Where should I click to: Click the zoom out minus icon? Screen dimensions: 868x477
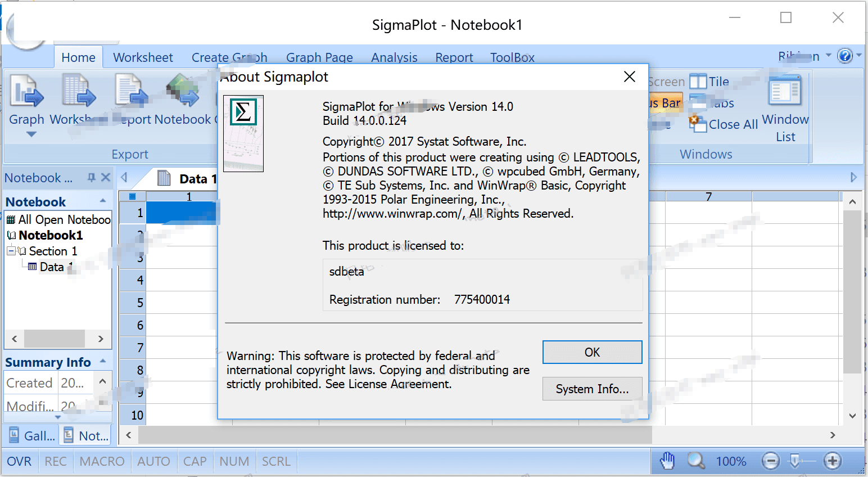click(x=771, y=461)
